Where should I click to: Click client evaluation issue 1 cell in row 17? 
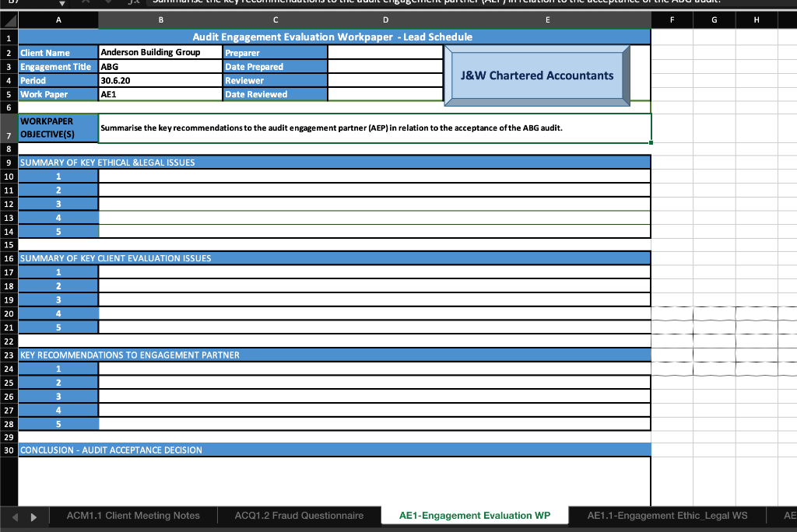[x=374, y=272]
